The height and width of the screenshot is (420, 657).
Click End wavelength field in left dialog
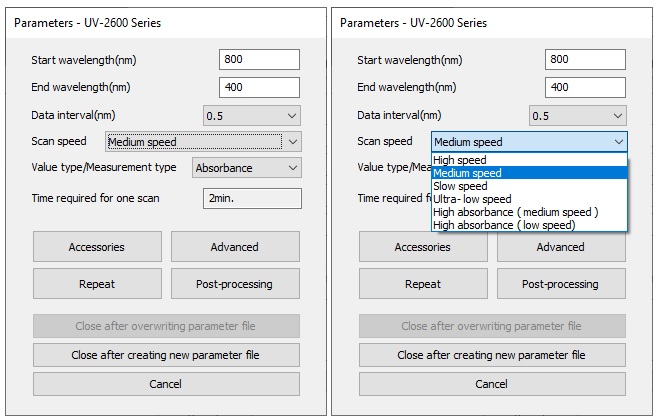(259, 87)
